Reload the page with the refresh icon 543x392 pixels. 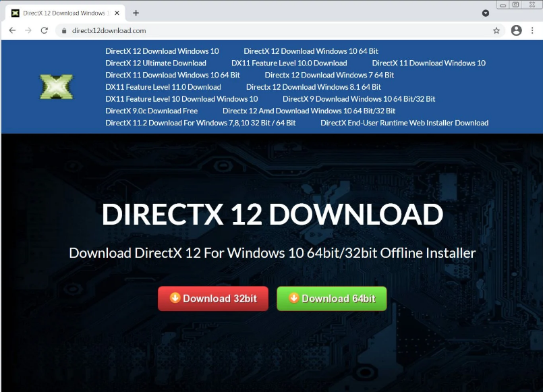coord(45,30)
